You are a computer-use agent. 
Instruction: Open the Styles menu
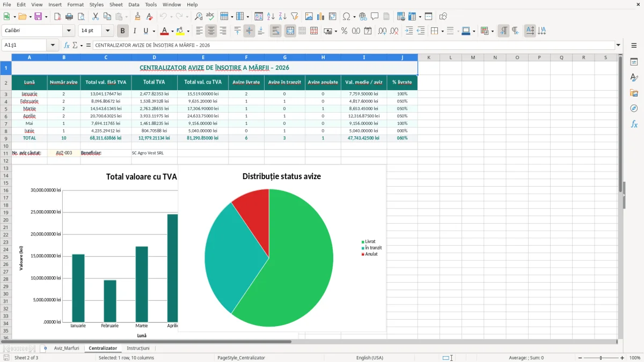tap(97, 4)
